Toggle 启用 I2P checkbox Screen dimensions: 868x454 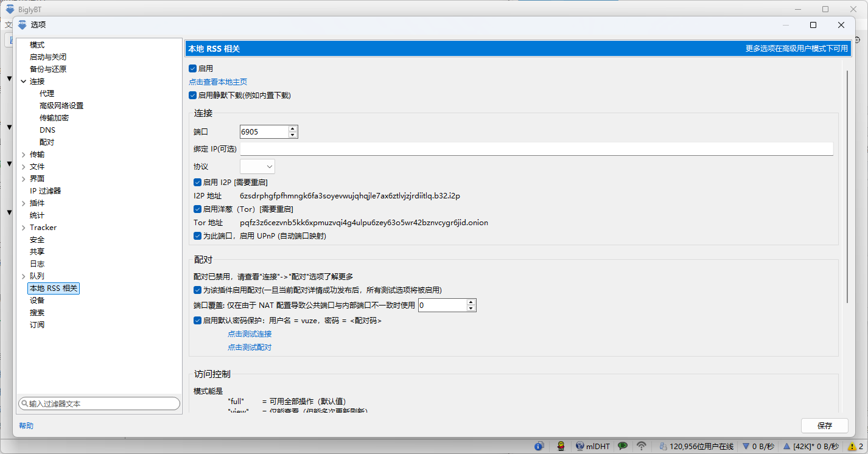coord(197,182)
